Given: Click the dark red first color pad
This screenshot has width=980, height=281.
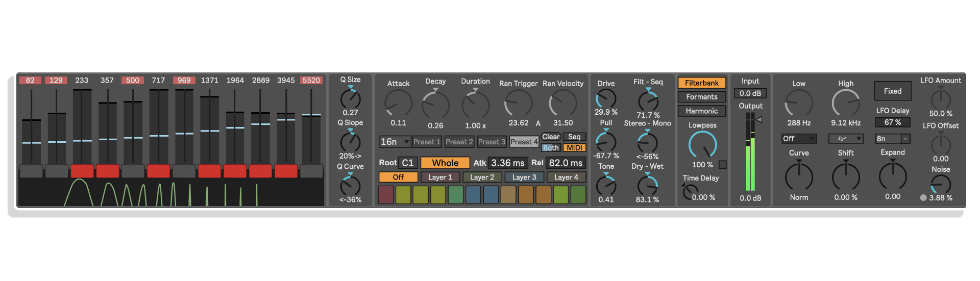Looking at the screenshot, I should [386, 195].
